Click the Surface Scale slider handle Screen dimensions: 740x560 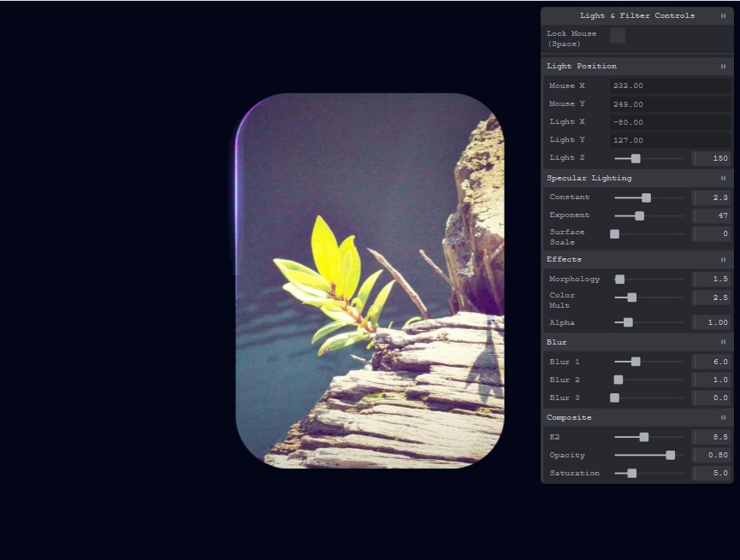[614, 233]
